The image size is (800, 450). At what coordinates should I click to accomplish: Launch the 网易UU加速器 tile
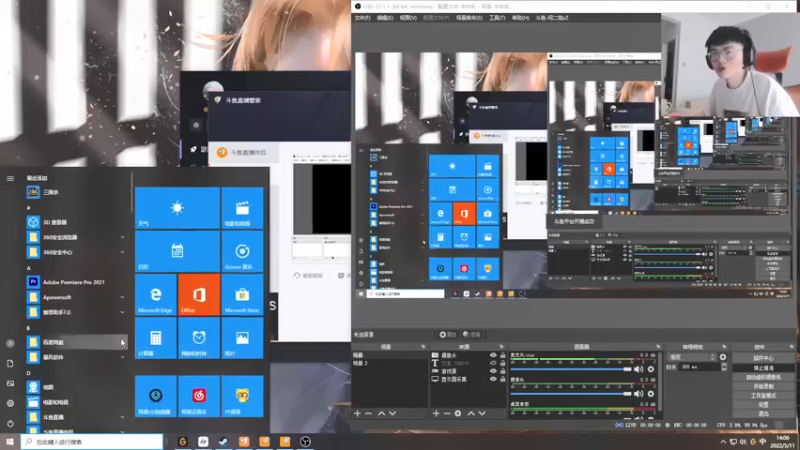tap(156, 396)
